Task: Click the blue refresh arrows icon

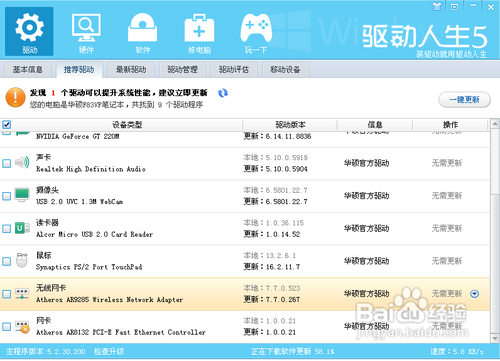Action: point(223,93)
